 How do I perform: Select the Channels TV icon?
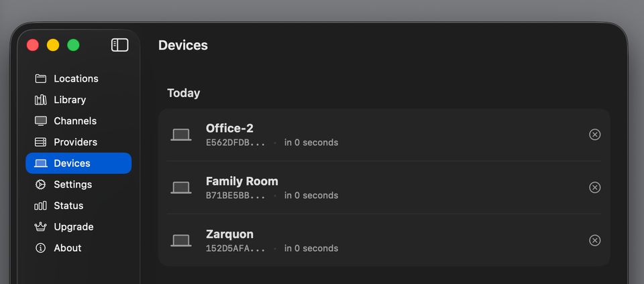[x=41, y=121]
